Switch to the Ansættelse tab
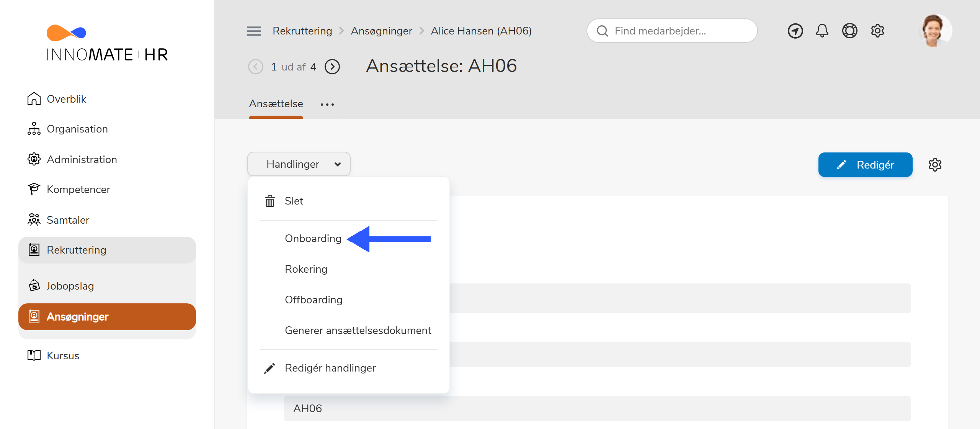This screenshot has width=980, height=429. click(276, 104)
